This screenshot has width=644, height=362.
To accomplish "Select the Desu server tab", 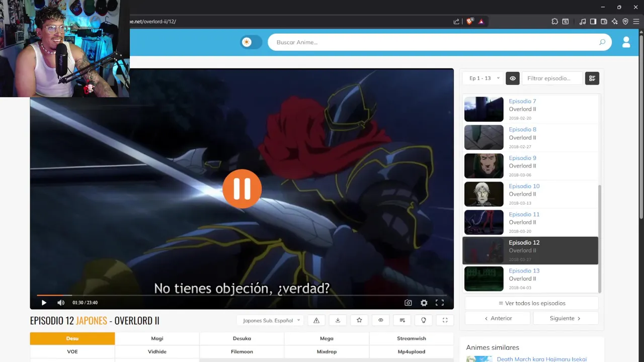I will [x=72, y=338].
